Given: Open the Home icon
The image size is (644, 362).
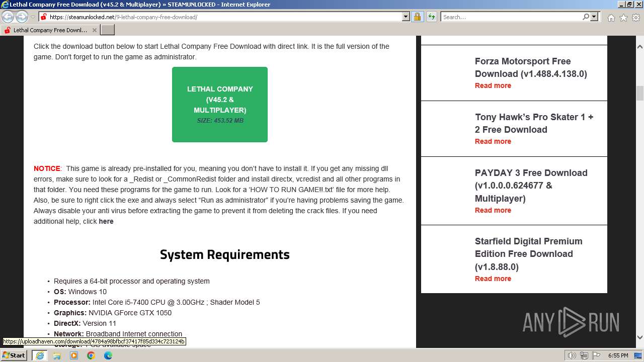Looking at the screenshot, I should (611, 18).
